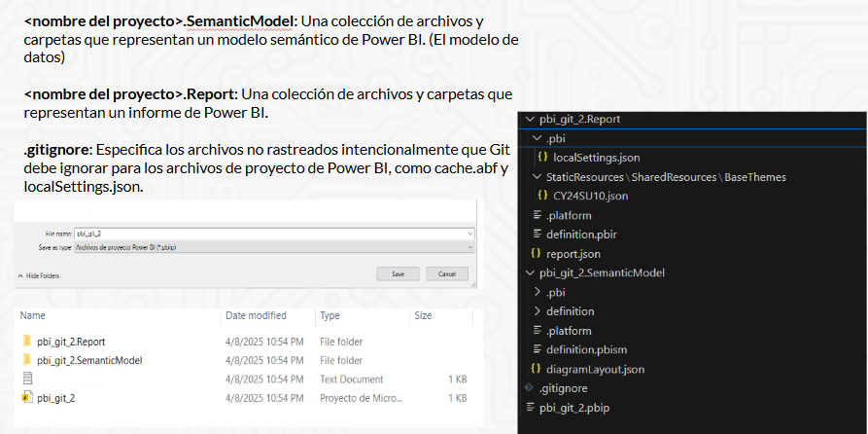868x434 pixels.
Task: Collapse the pbi_git_2.Report tree folder
Action: coord(530,120)
